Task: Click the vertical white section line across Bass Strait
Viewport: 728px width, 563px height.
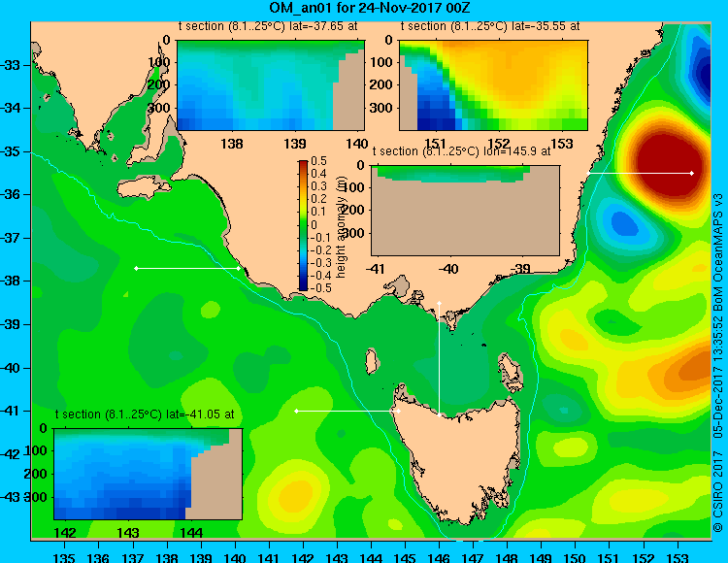Action: (439, 359)
